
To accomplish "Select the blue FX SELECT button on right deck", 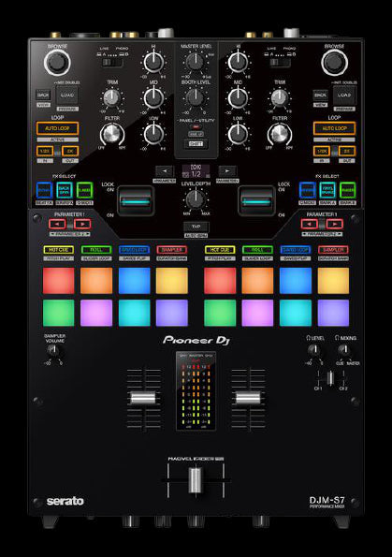I will tap(308, 190).
